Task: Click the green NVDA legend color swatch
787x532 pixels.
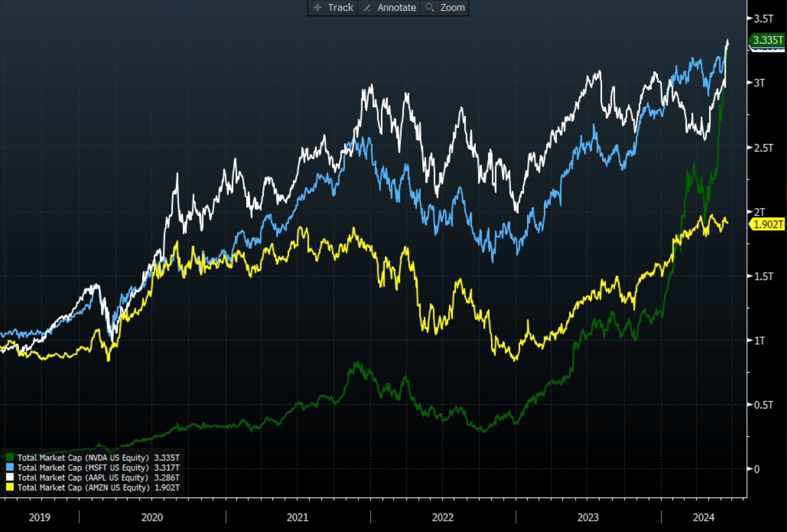Action: (x=10, y=457)
